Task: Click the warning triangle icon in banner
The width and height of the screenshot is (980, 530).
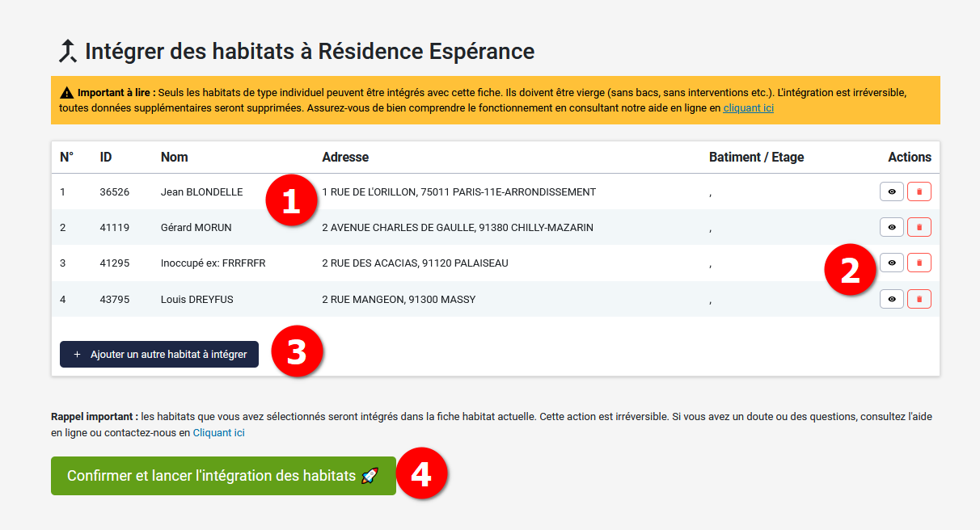Action: click(66, 92)
